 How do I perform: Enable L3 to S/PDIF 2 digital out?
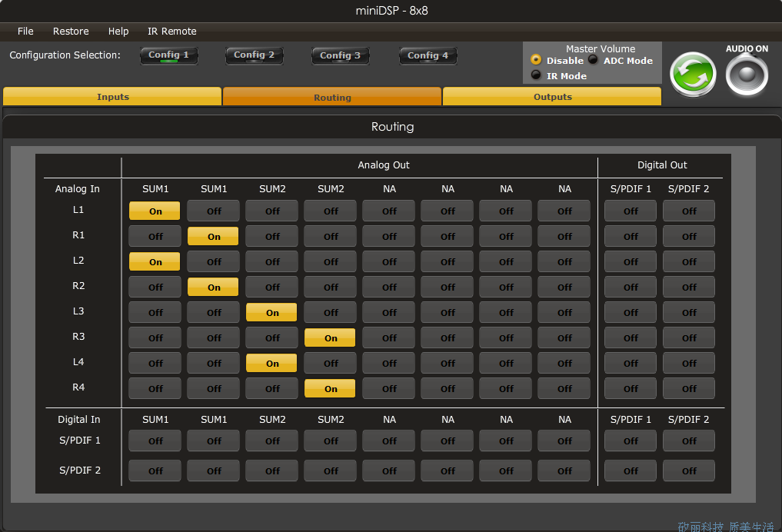coord(689,313)
